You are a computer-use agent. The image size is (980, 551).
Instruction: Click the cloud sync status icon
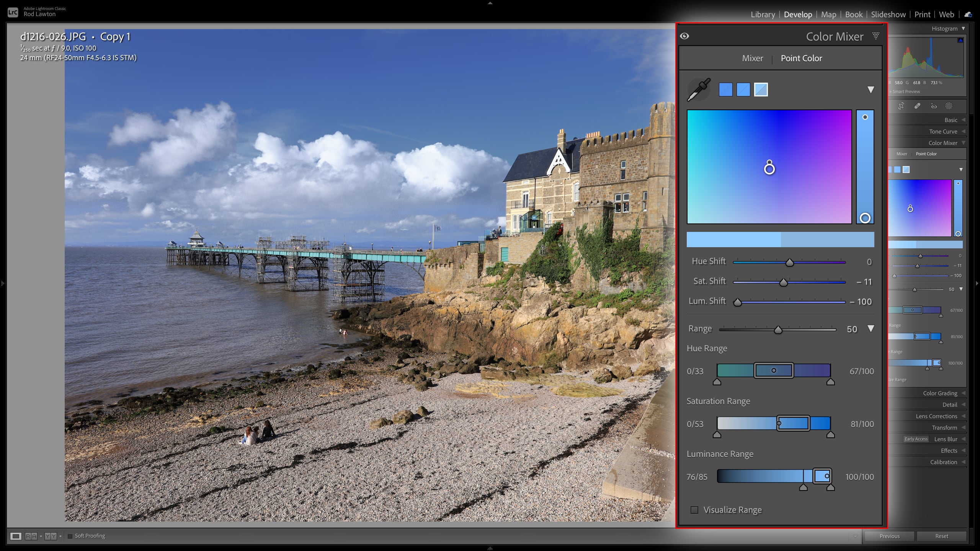968,15
